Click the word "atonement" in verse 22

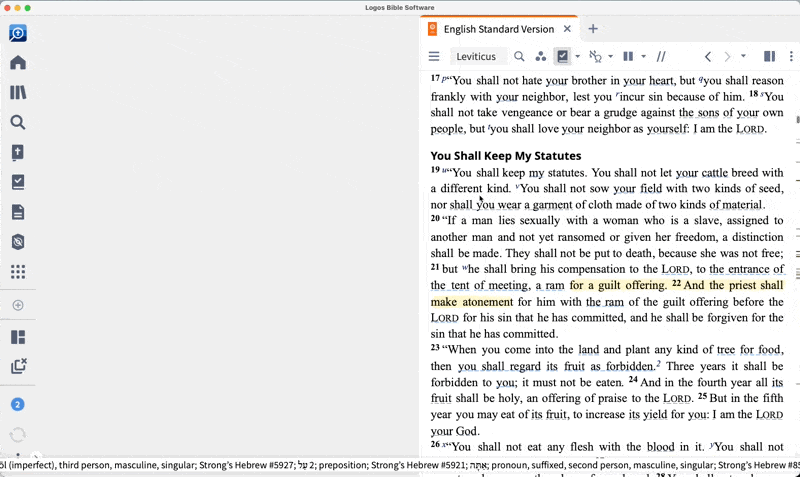pyautogui.click(x=487, y=302)
